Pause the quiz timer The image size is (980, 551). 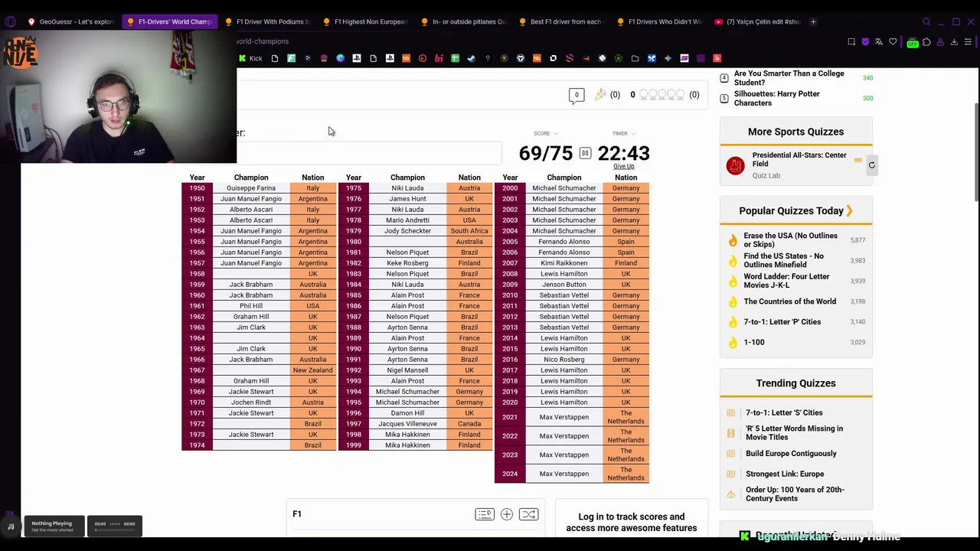585,153
